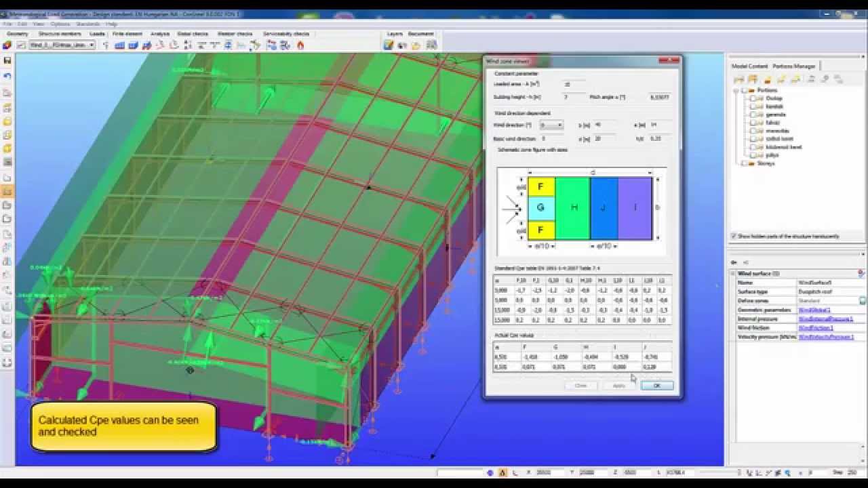
Task: Open the WindFriction1 link
Action: coord(816,327)
